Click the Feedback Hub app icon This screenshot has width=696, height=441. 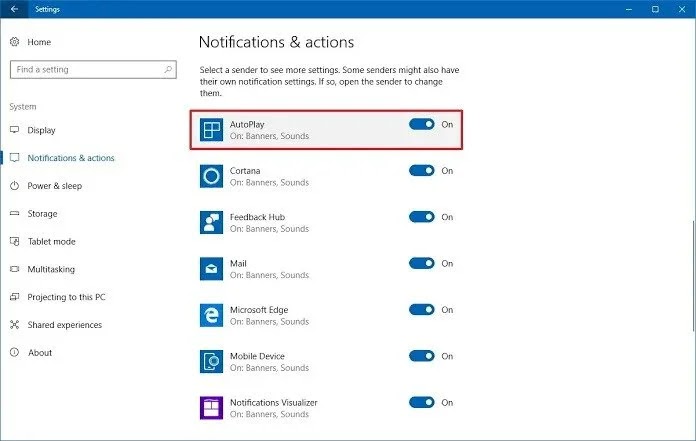click(211, 222)
